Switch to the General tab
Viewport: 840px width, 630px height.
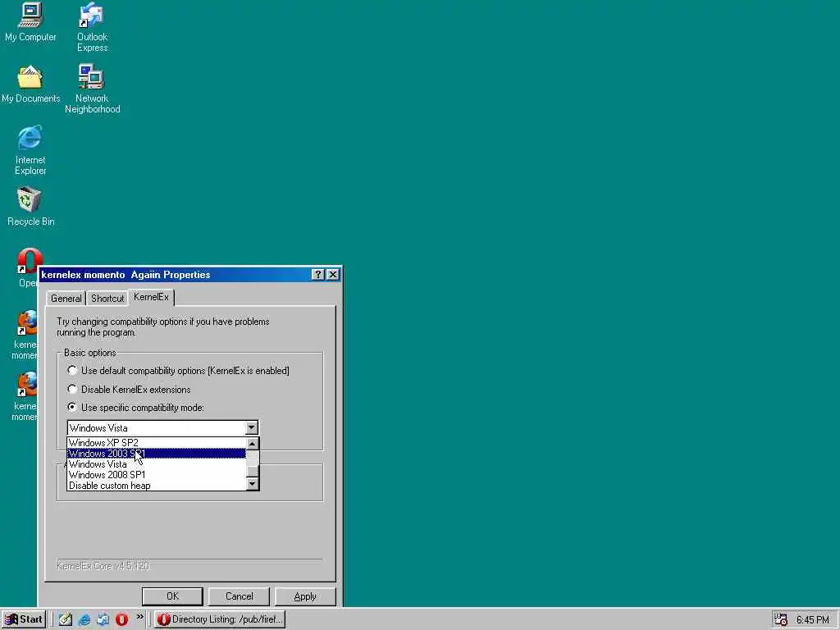(x=66, y=299)
